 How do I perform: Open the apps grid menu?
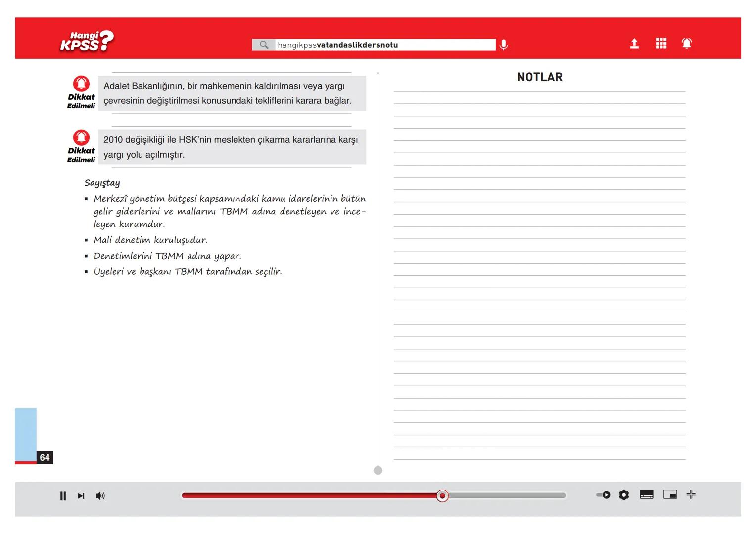click(x=661, y=44)
